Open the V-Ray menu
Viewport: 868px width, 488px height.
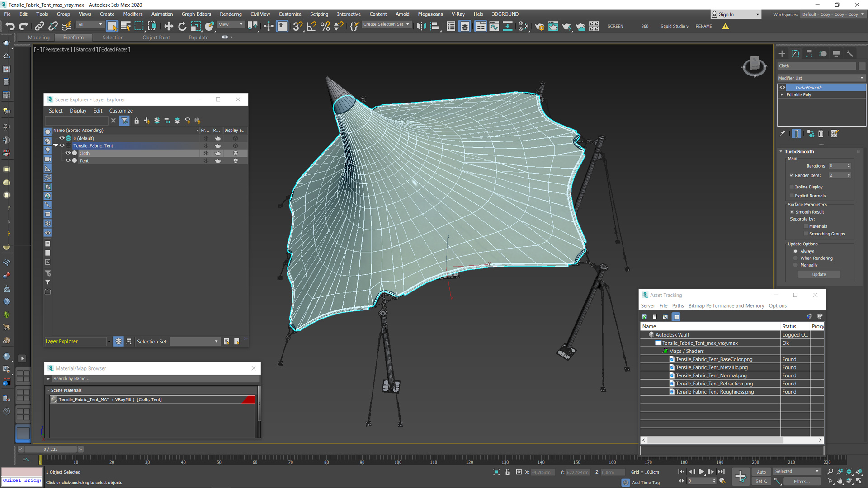pos(458,14)
